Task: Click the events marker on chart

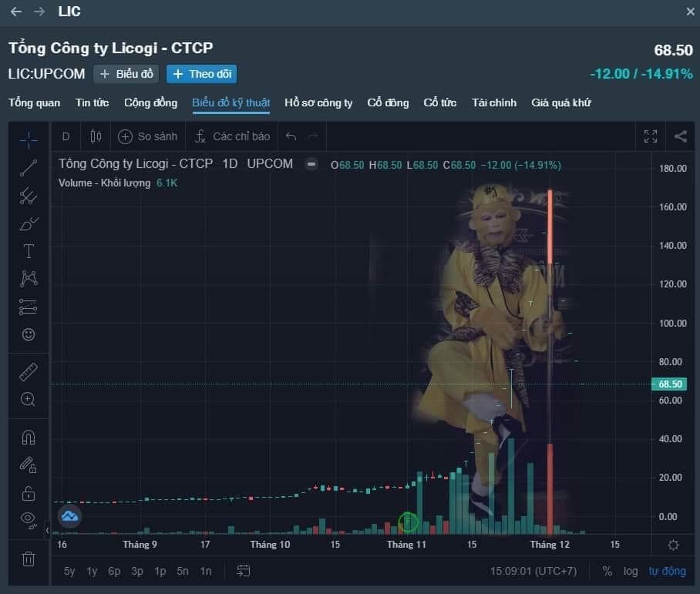Action: [408, 522]
